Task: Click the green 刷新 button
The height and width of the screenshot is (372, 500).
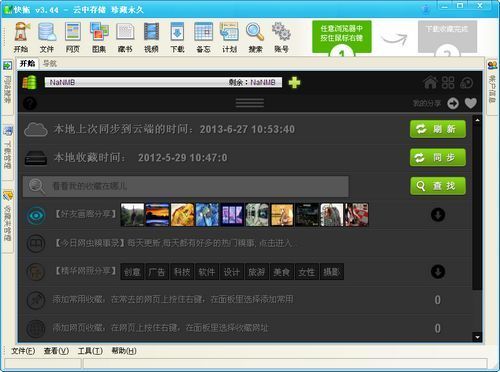Action: (438, 129)
